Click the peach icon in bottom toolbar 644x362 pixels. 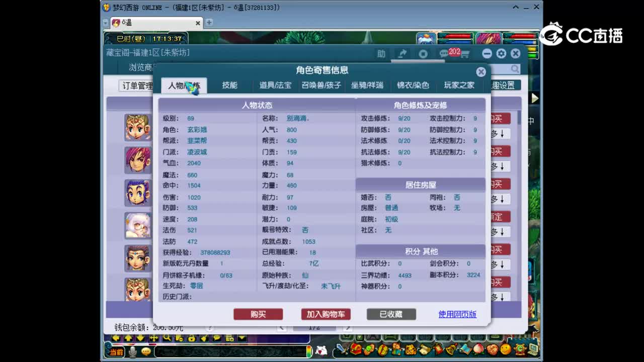(478, 349)
